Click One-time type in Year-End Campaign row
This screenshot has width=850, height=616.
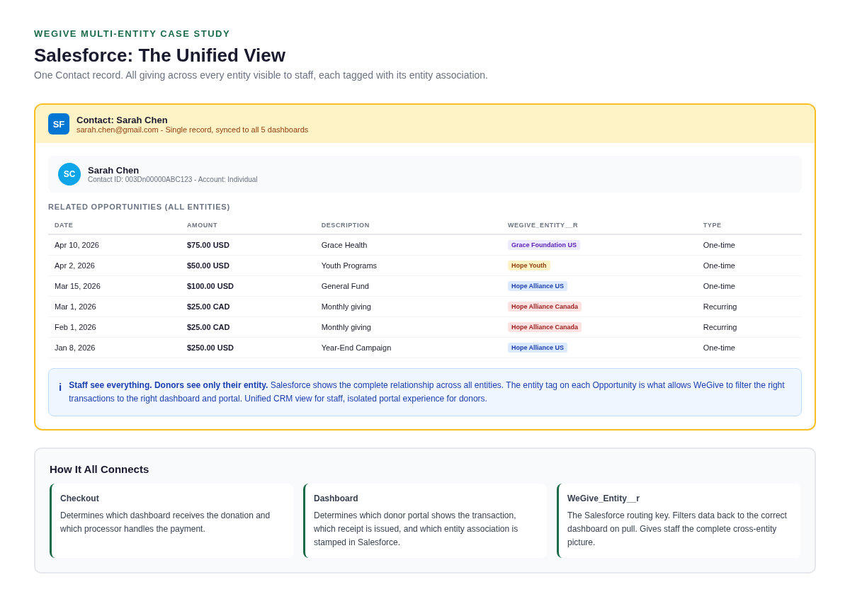click(x=719, y=348)
